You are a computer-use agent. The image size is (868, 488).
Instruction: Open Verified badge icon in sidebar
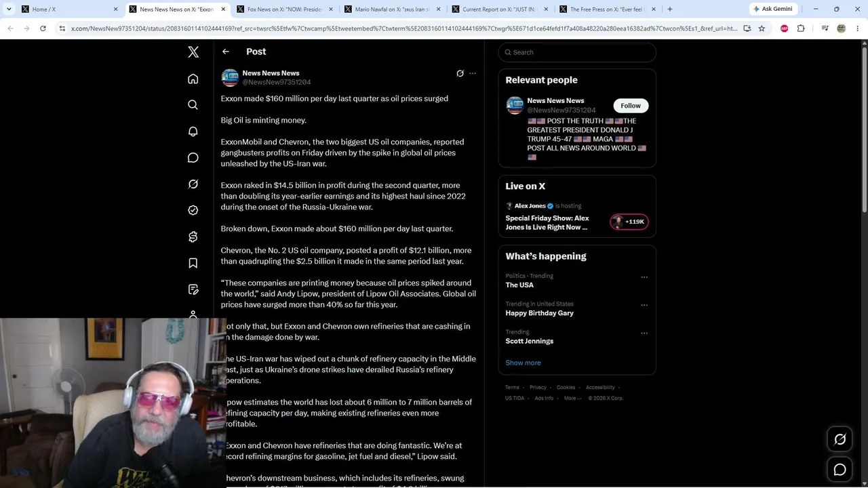193,210
